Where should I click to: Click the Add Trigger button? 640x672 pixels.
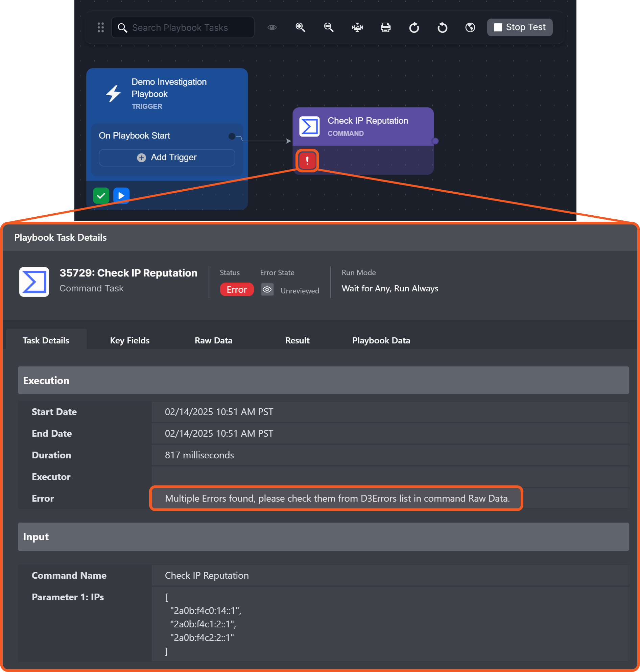pyautogui.click(x=167, y=157)
